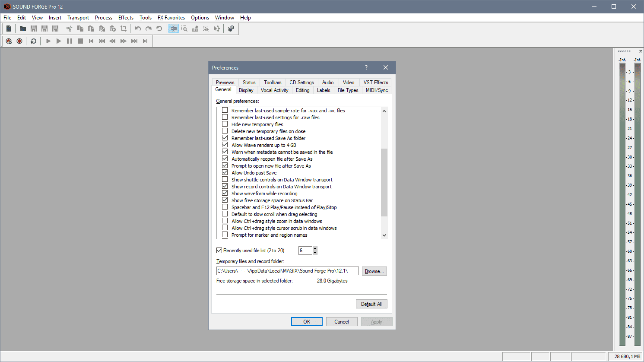Click the Play All icon
The width and height of the screenshot is (644, 362).
48,41
